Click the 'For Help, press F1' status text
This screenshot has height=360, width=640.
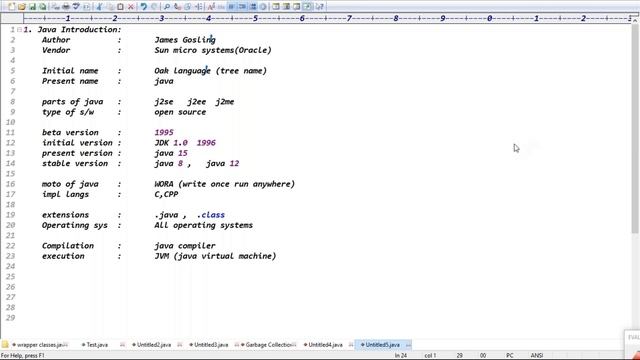point(23,356)
